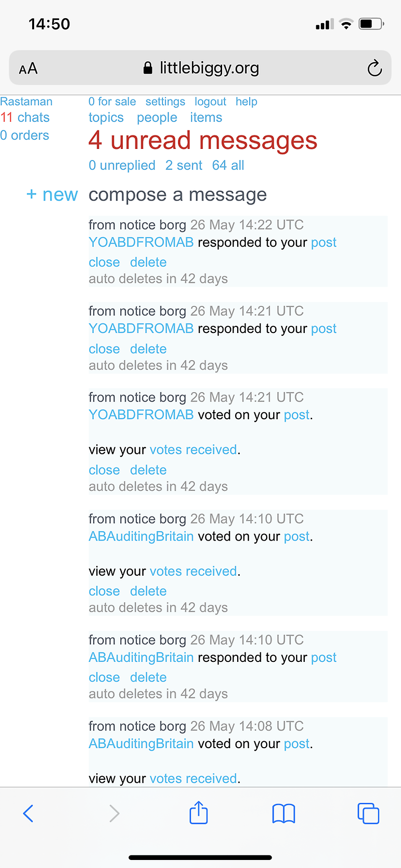Tap the forward arrow in toolbar
Image resolution: width=401 pixels, height=868 pixels.
114,813
